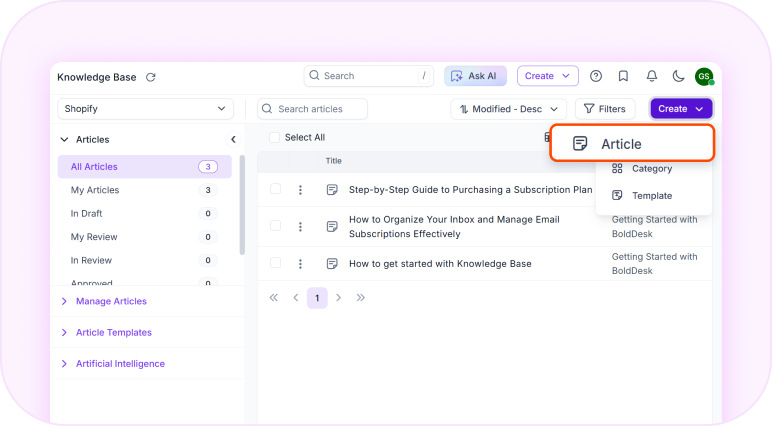The width and height of the screenshot is (772, 426).
Task: Click the sidebar vertical scrollbar
Action: tap(242, 205)
